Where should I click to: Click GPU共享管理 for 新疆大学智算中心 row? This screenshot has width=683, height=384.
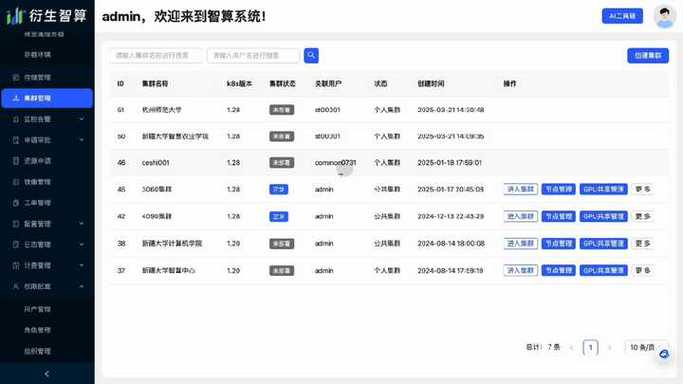tap(603, 270)
